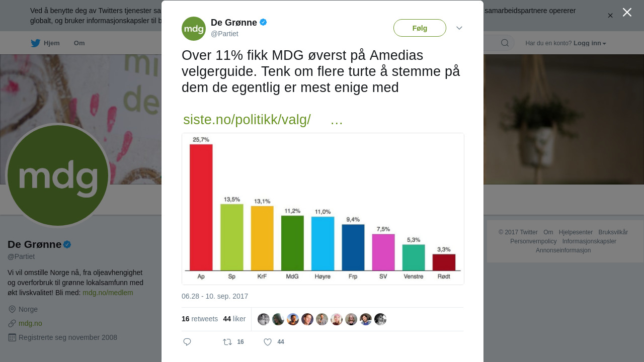Open the tweet options chevron menu

[x=459, y=28]
